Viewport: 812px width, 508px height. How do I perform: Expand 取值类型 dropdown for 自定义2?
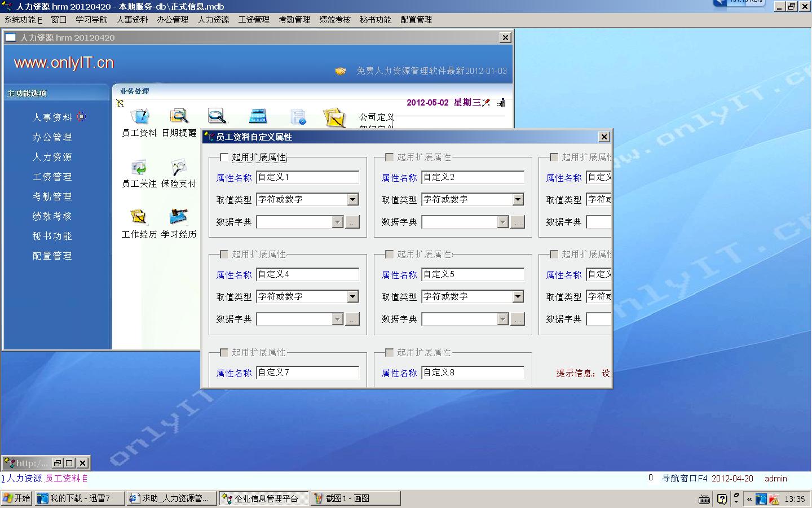tap(518, 199)
